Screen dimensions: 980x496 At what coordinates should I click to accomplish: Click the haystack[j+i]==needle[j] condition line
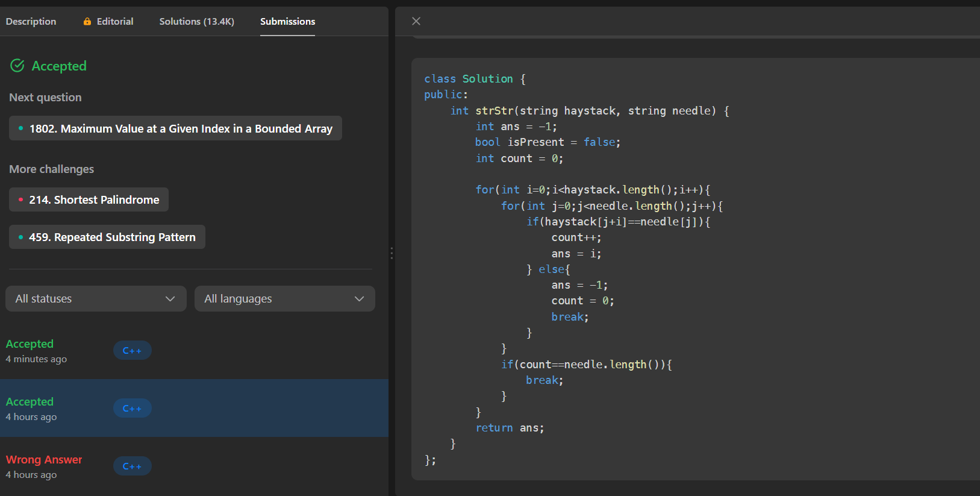tap(619, 222)
